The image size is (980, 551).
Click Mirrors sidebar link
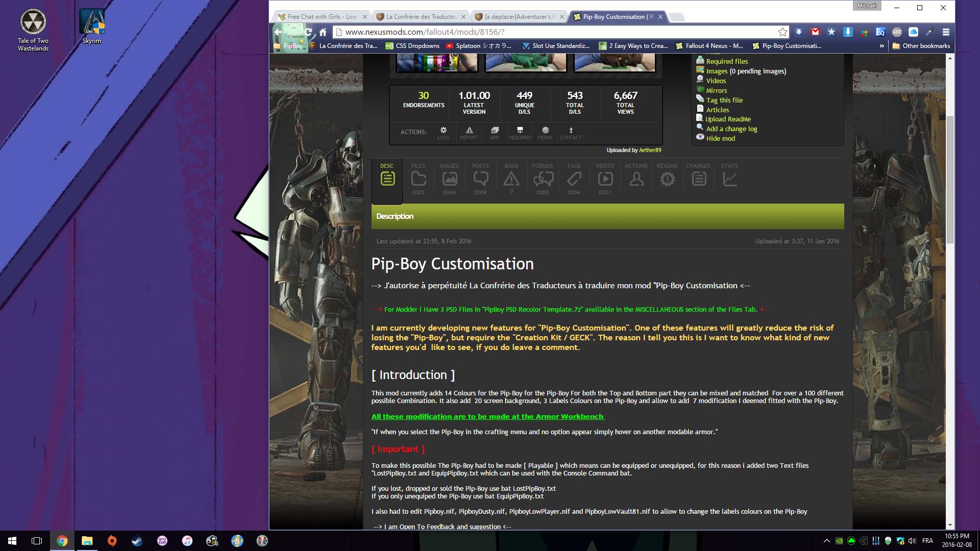pos(717,90)
